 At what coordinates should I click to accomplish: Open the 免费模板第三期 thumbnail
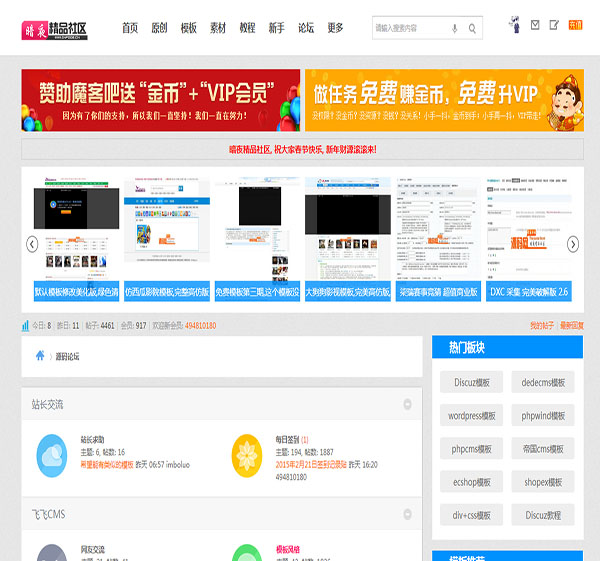tap(257, 239)
